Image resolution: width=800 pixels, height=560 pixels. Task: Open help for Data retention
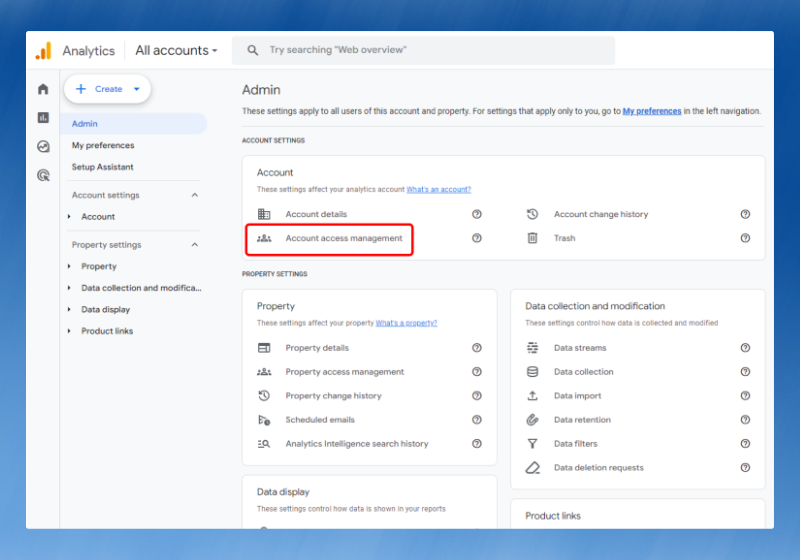coord(745,420)
